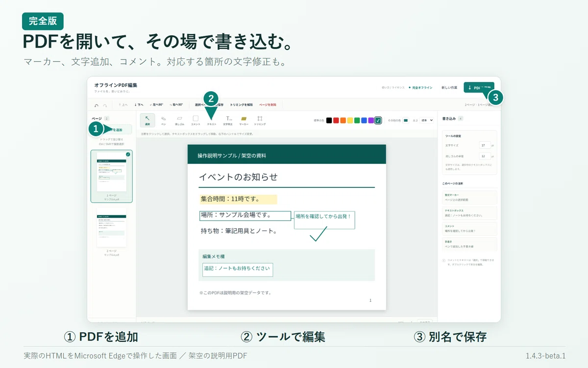
Task: Click the 消しゴムの半径 field showing 12
Action: (x=484, y=156)
